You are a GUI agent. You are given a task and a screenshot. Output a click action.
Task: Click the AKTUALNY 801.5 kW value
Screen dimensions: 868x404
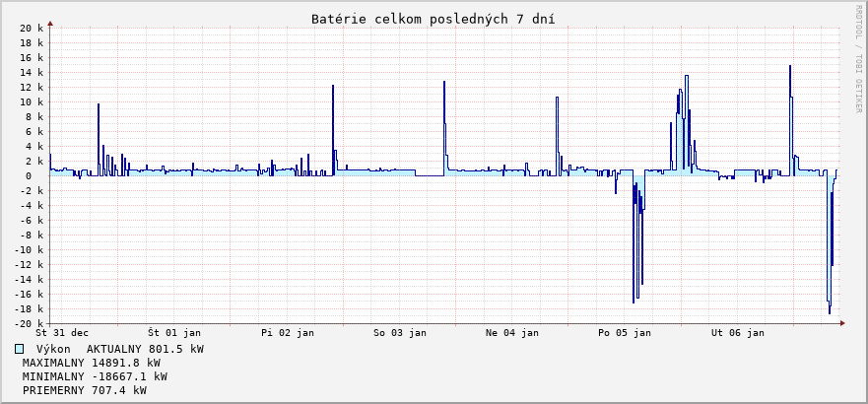click(x=145, y=349)
